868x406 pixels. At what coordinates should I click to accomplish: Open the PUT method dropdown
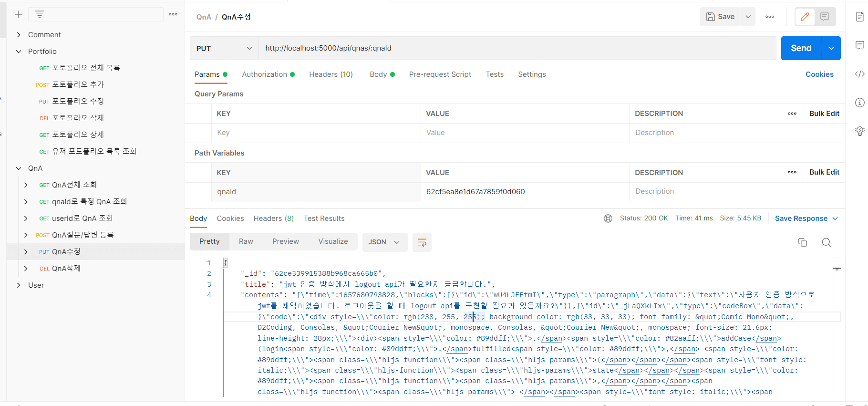pos(224,48)
